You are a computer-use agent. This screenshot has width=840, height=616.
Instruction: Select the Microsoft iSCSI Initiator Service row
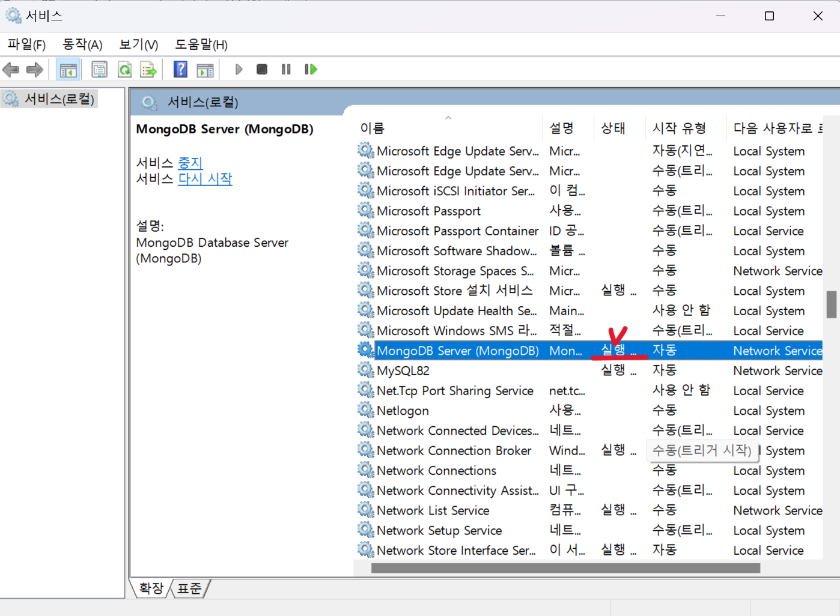click(589, 191)
